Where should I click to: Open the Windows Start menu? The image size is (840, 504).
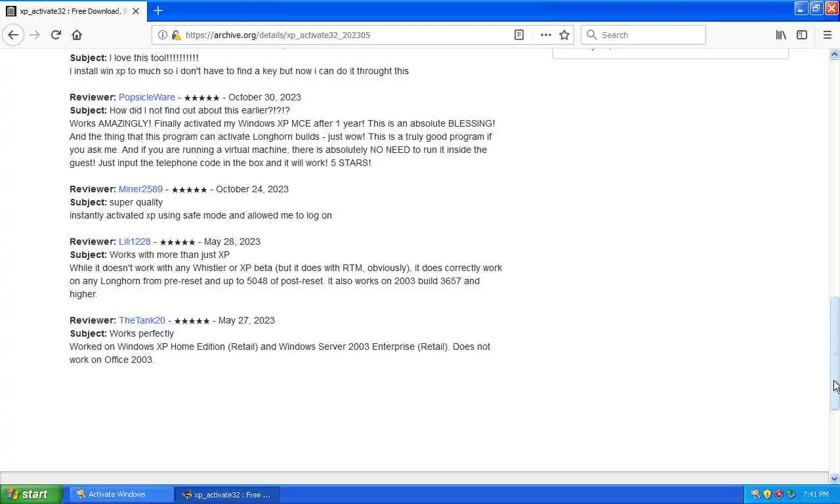[x=31, y=494]
